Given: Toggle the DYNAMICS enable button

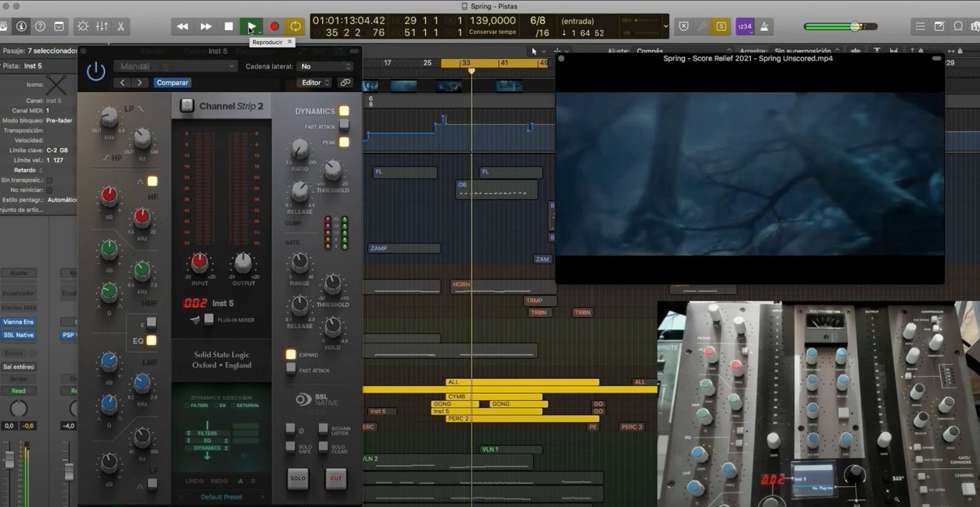Looking at the screenshot, I should (344, 111).
